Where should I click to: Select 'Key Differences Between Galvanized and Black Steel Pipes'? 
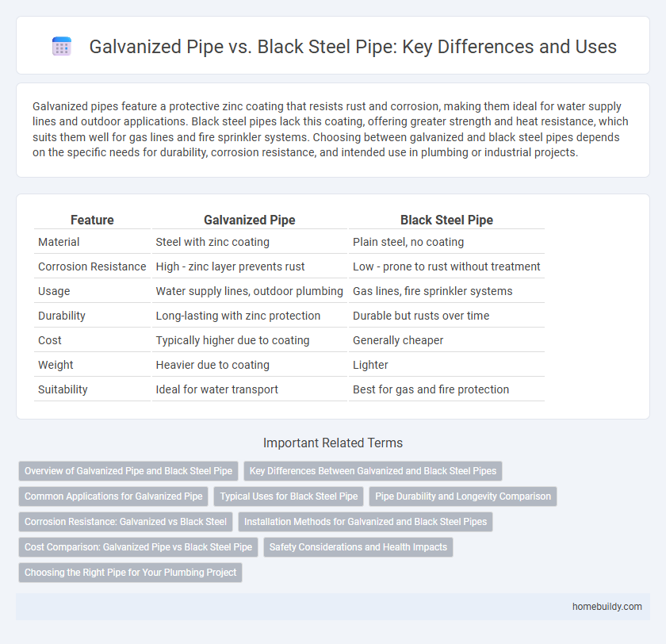pyautogui.click(x=372, y=470)
